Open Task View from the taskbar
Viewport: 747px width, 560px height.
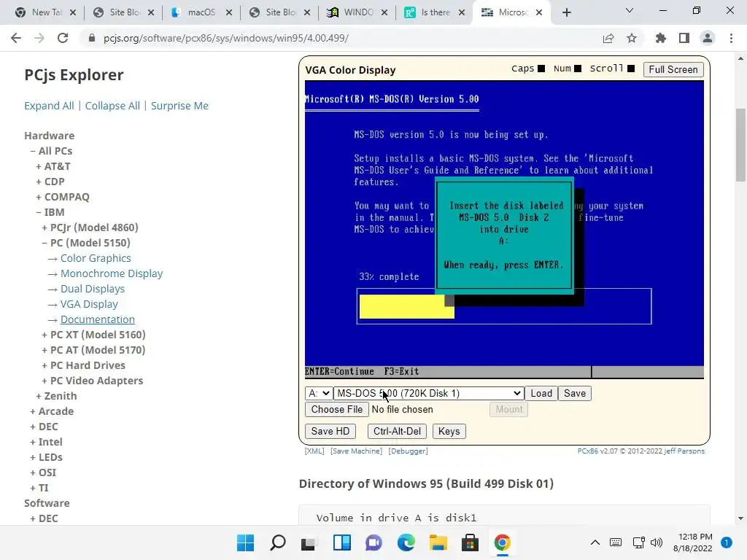(309, 542)
